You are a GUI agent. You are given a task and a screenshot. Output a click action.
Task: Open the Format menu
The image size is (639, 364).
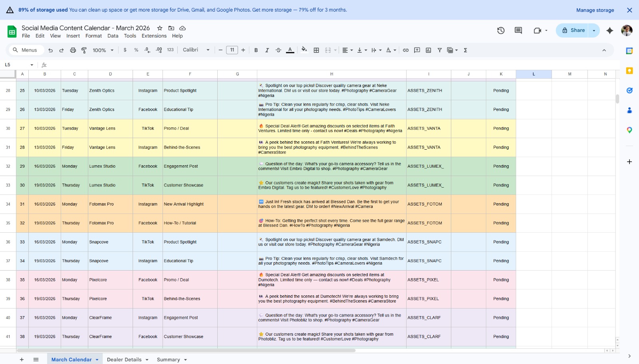point(93,36)
